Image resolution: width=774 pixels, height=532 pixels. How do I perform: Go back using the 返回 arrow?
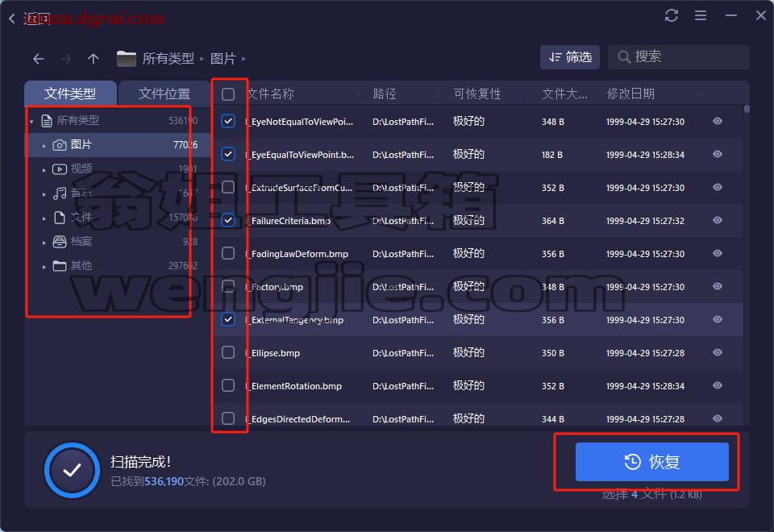[12, 19]
